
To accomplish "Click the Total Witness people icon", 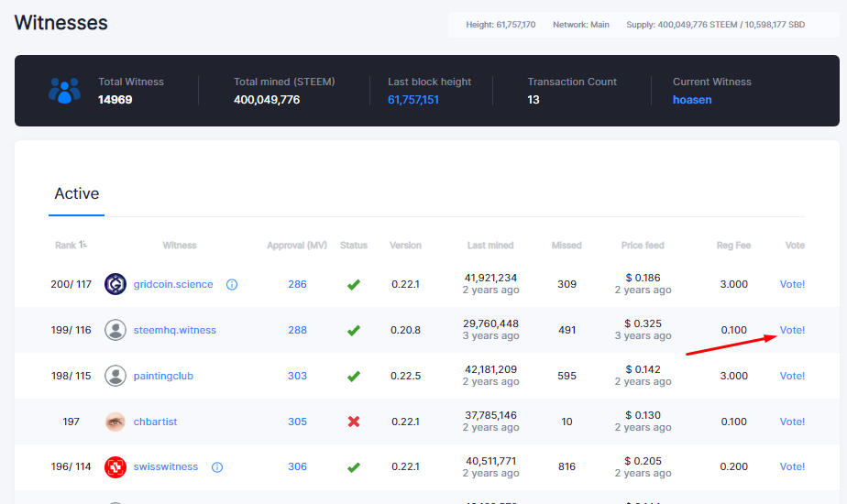I will coord(64,90).
